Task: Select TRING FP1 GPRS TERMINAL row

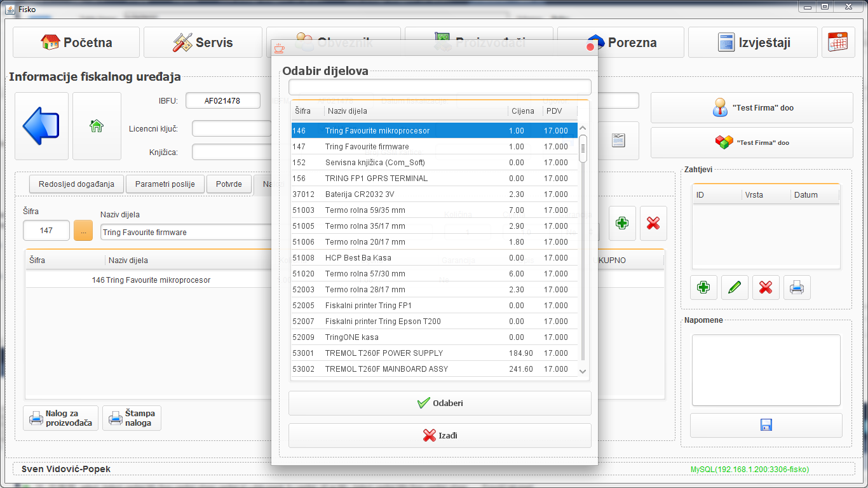Action: (434, 178)
